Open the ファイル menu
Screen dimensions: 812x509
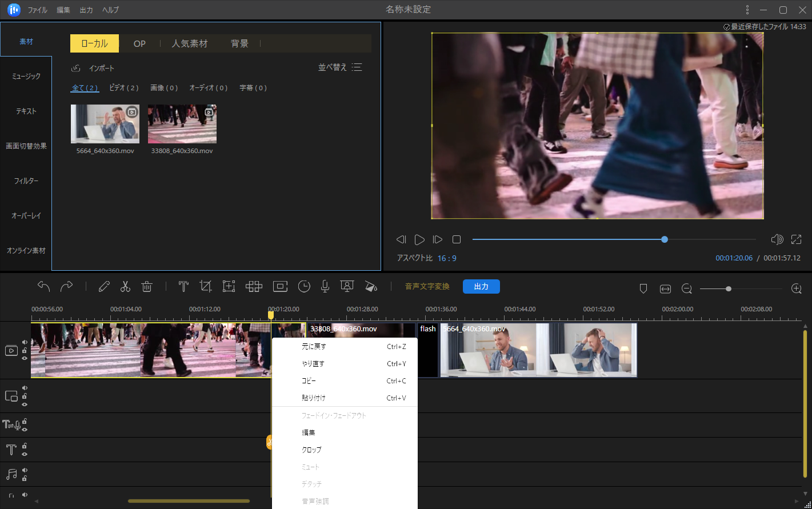coord(38,10)
